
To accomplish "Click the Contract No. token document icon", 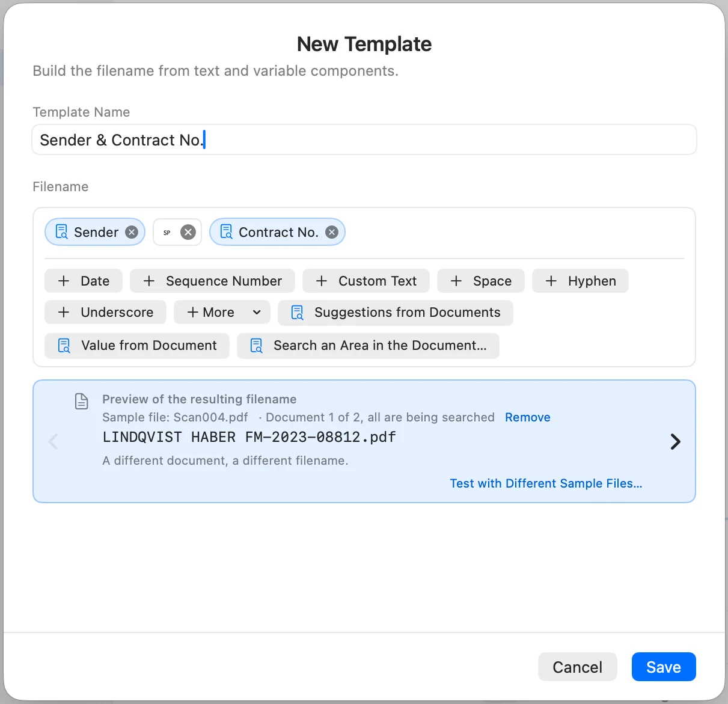I will (226, 232).
